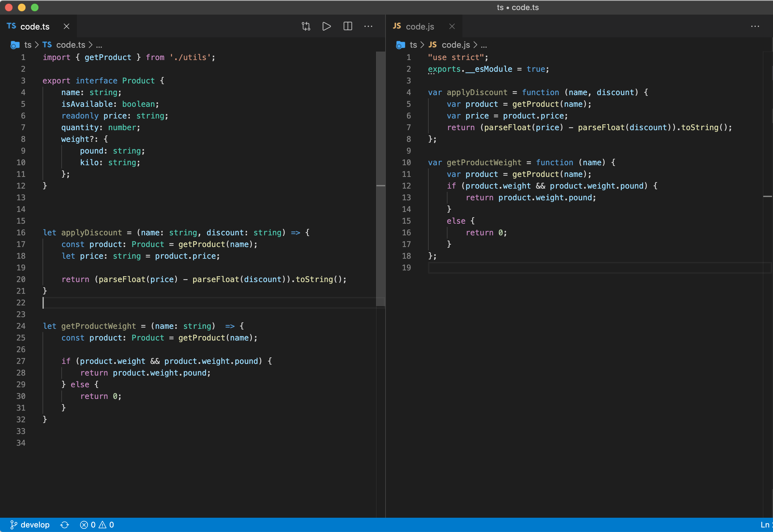
Task: Expand the ellipsis in code.ts breadcrumb
Action: pos(99,45)
